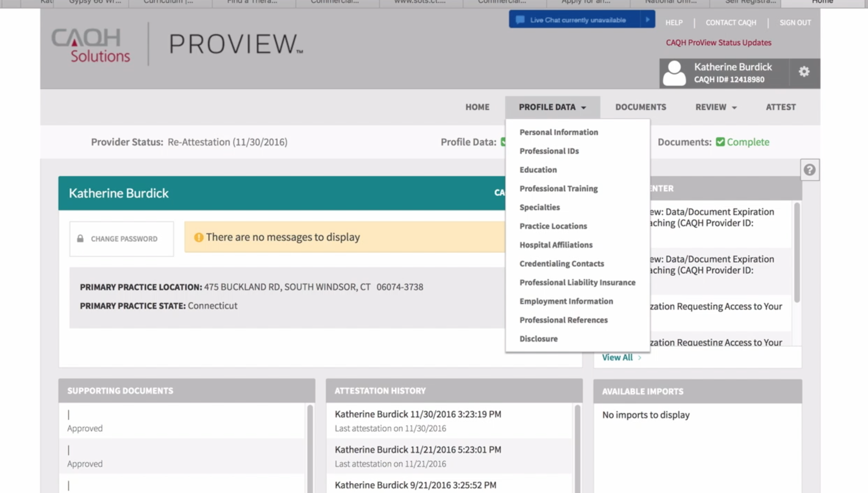Open settings gear beside Katherine Burdick

(804, 72)
